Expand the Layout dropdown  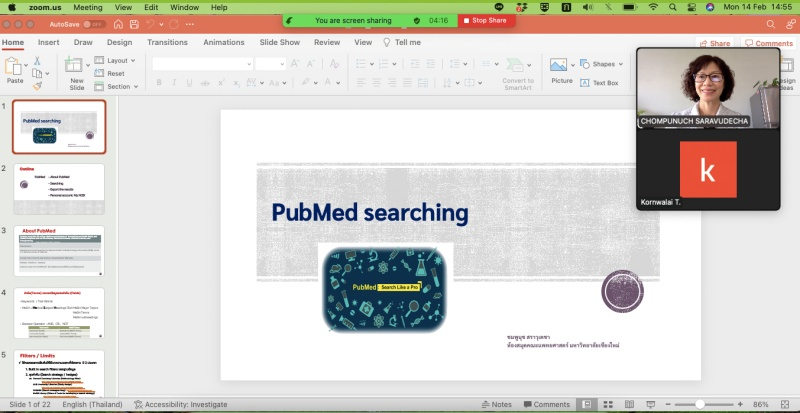tap(116, 60)
